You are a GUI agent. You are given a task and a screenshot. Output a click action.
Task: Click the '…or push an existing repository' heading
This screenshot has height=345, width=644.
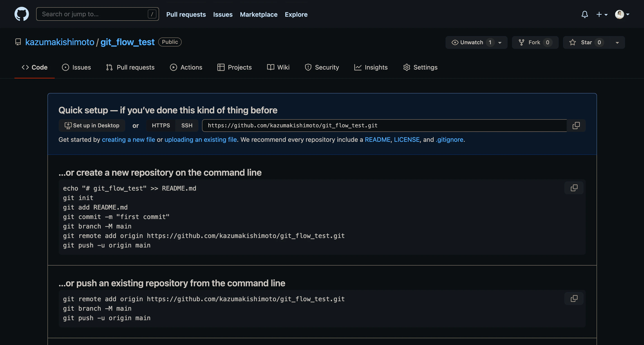pyautogui.click(x=172, y=283)
